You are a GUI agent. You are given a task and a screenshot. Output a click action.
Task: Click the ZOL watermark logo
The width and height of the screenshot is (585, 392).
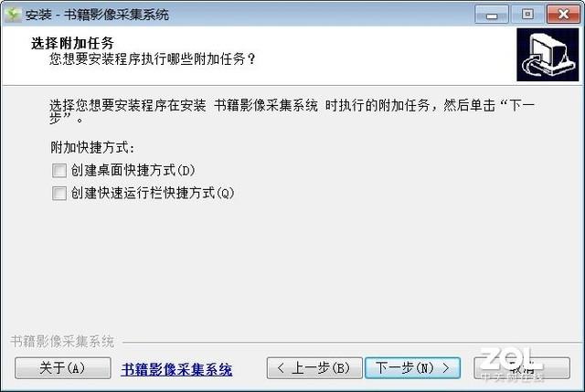click(511, 364)
